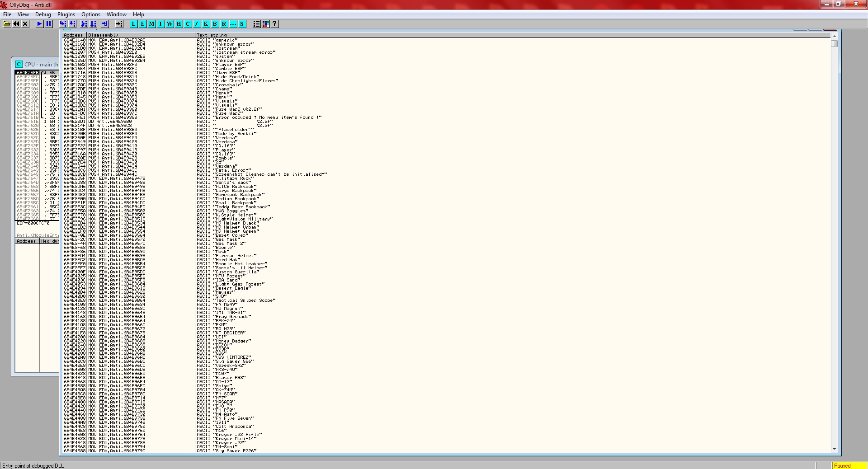Open debugging options list icon

(x=257, y=24)
